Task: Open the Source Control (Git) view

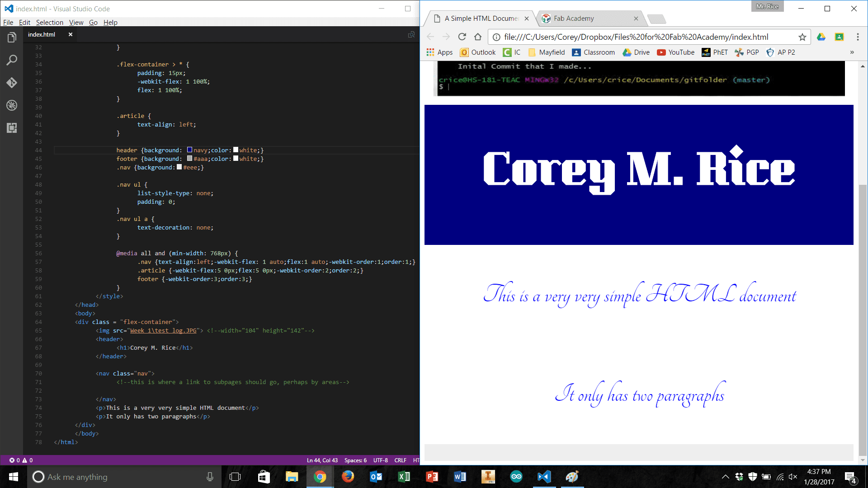Action: (x=12, y=83)
